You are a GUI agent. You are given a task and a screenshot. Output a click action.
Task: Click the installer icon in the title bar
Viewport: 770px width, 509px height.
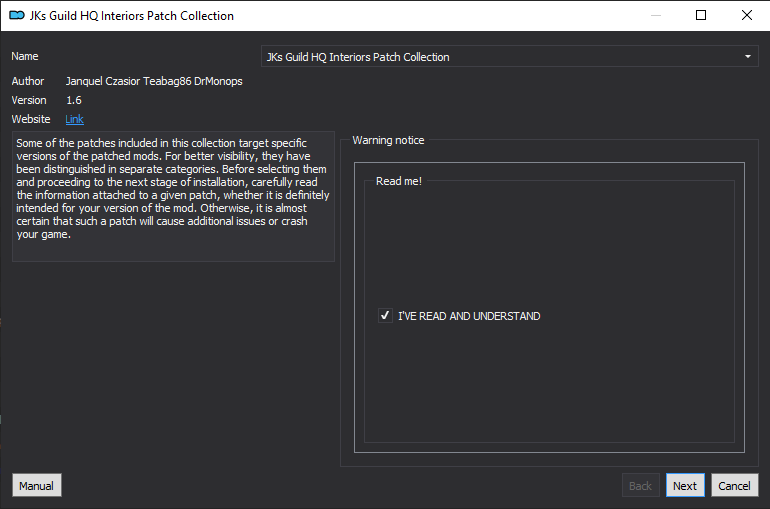[x=17, y=15]
